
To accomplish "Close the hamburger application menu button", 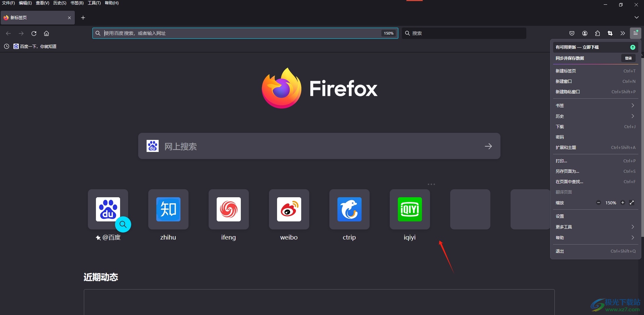I will point(636,33).
